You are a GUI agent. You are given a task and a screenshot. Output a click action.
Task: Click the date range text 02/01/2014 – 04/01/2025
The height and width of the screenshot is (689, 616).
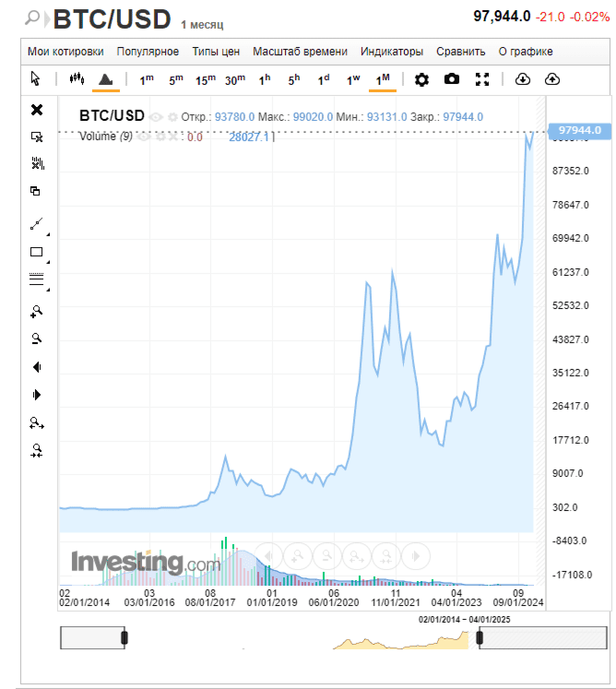pyautogui.click(x=464, y=620)
